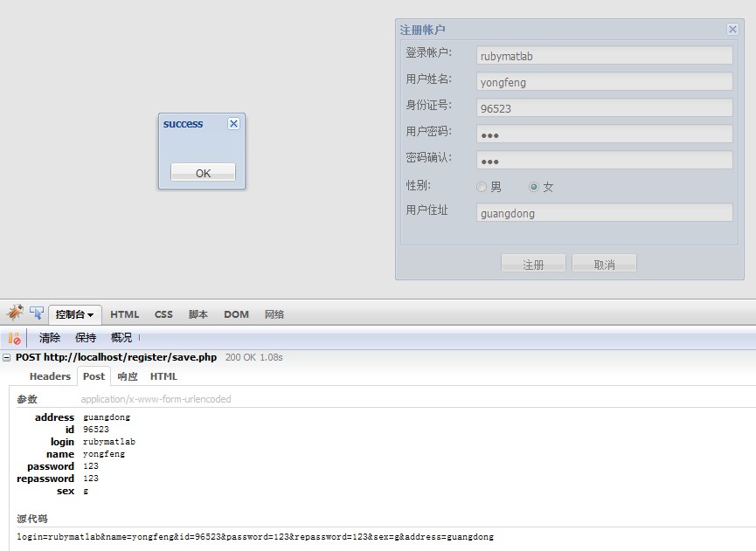Switch to the CSS panel tab

tap(163, 314)
